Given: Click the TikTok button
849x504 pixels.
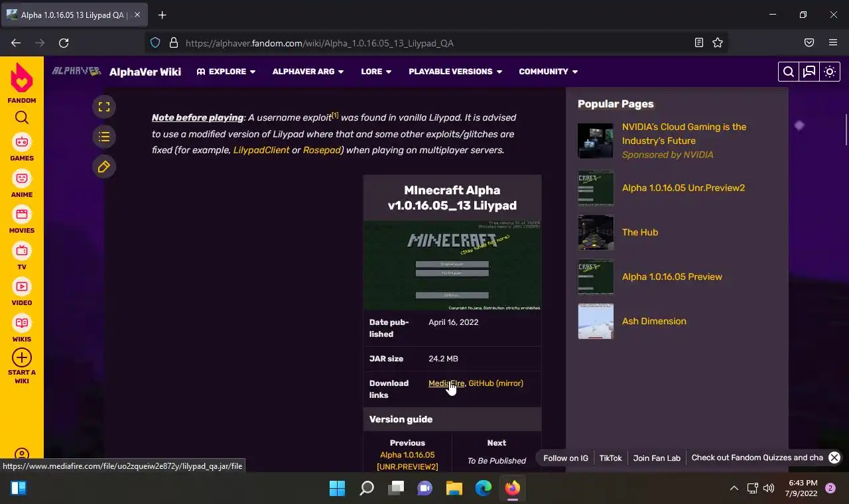Looking at the screenshot, I should (611, 458).
